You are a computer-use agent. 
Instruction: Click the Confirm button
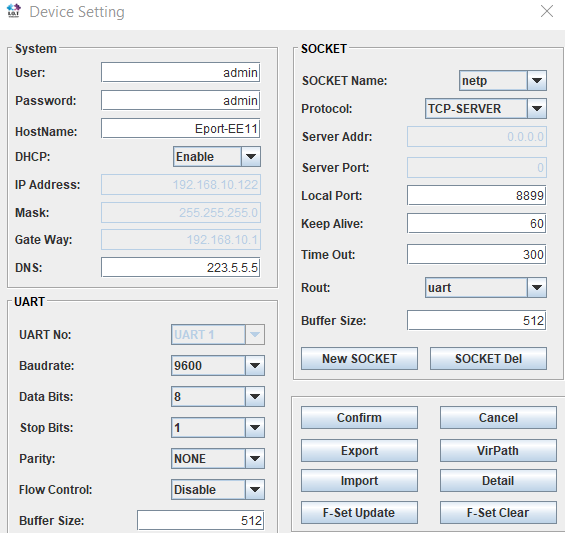point(359,417)
